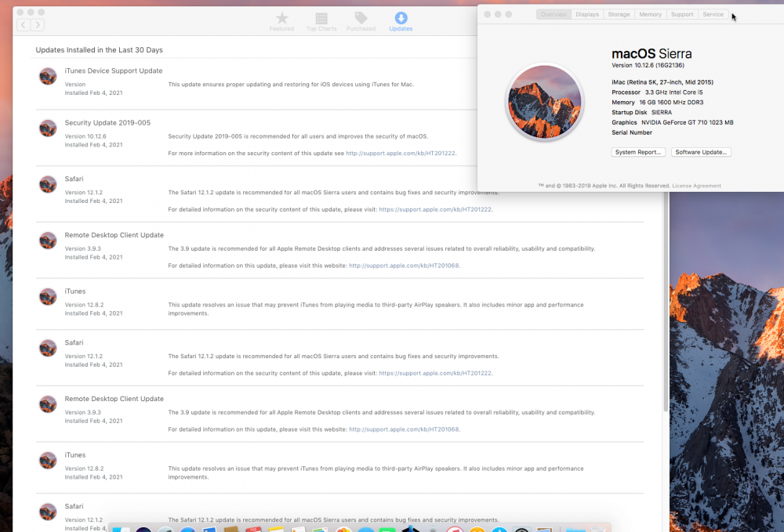Click "Version 10.12.6" under Security Update 2019-005
The image size is (784, 532).
pyautogui.click(x=85, y=136)
